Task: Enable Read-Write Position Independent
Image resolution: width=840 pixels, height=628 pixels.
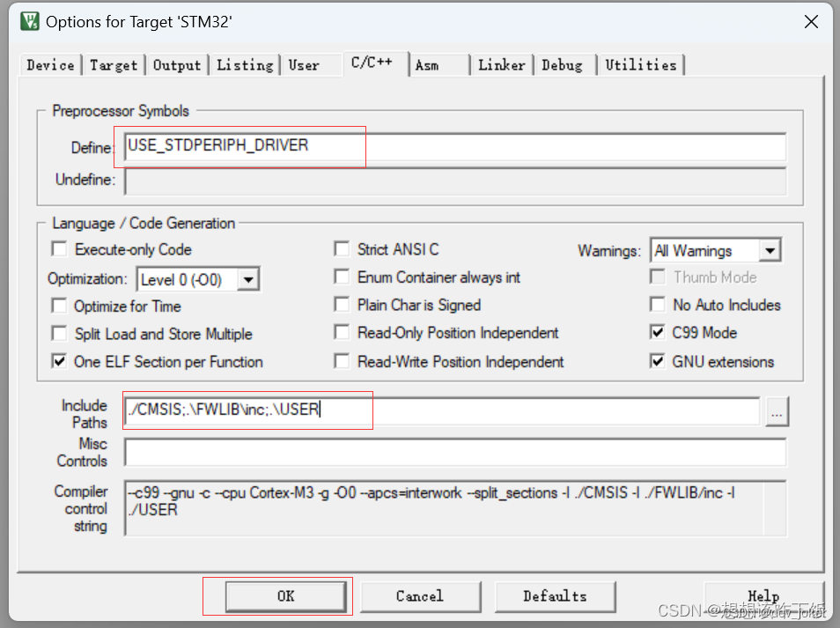Action: tap(342, 361)
